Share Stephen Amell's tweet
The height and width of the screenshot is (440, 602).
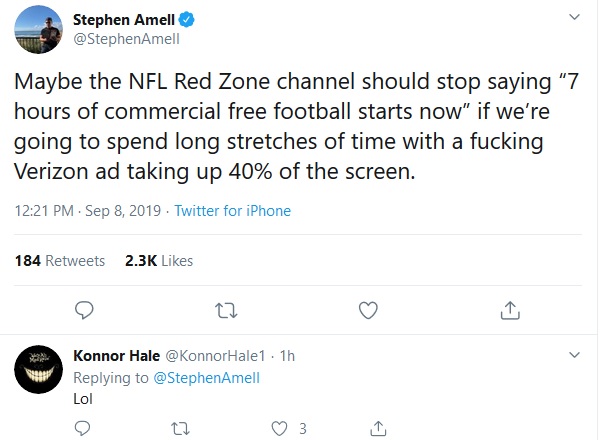509,311
